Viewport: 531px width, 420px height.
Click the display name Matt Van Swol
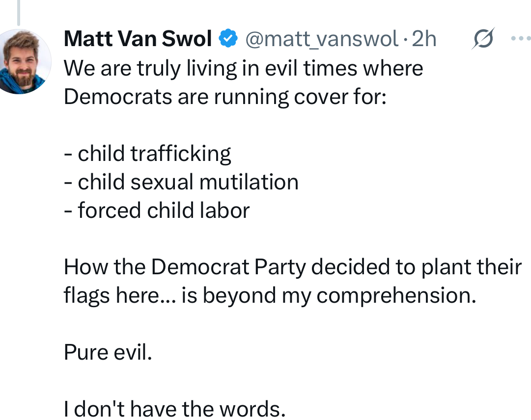click(138, 39)
